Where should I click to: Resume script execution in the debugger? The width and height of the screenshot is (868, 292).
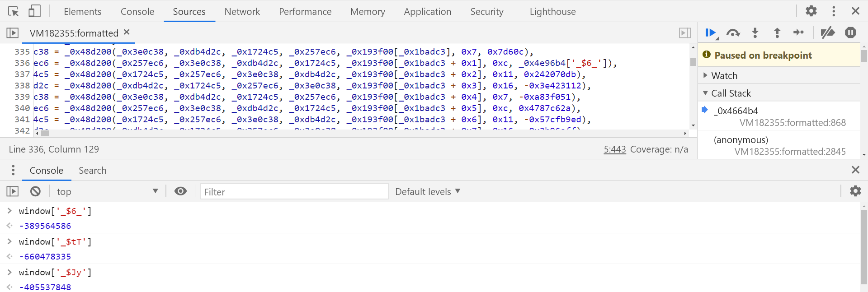[710, 33]
